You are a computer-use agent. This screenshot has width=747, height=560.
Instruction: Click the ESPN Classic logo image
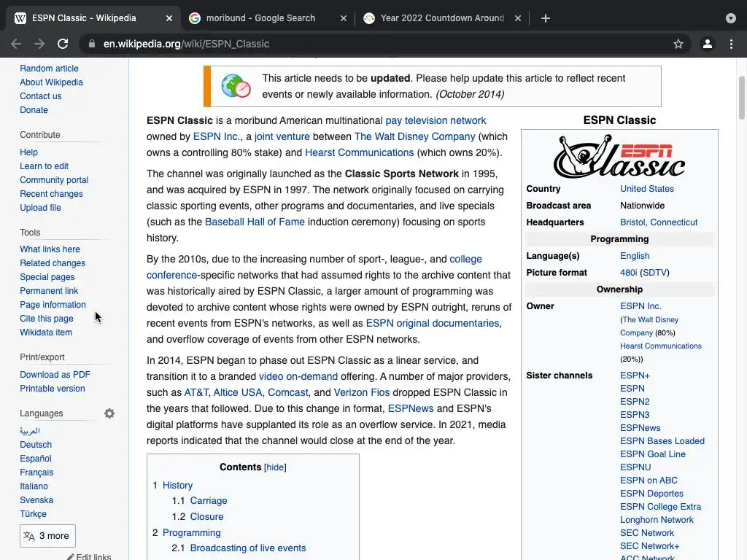[619, 156]
